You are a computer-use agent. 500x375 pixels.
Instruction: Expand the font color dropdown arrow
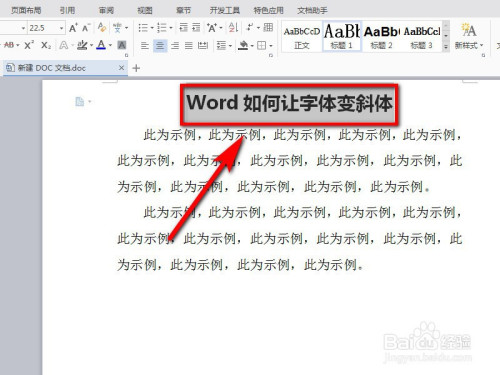(x=110, y=45)
